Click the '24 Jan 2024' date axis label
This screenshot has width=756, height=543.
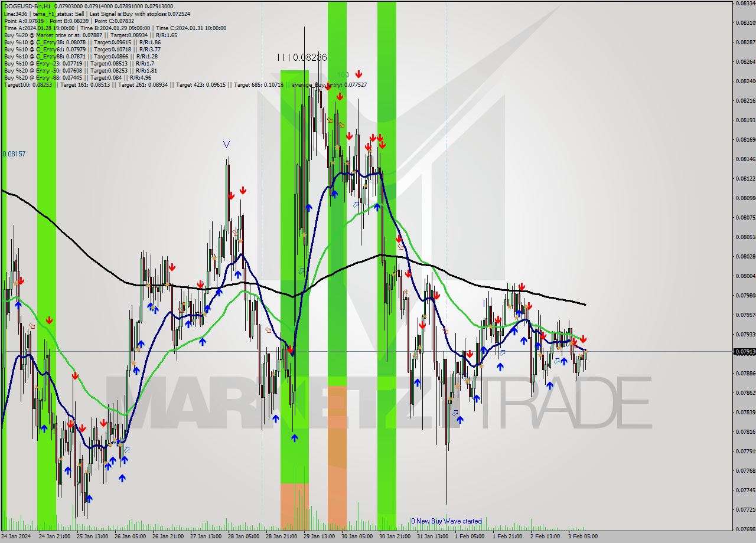16,537
